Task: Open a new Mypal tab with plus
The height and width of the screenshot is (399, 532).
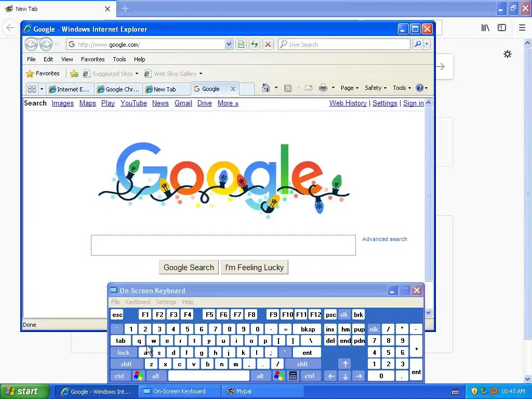Action: tap(125, 8)
